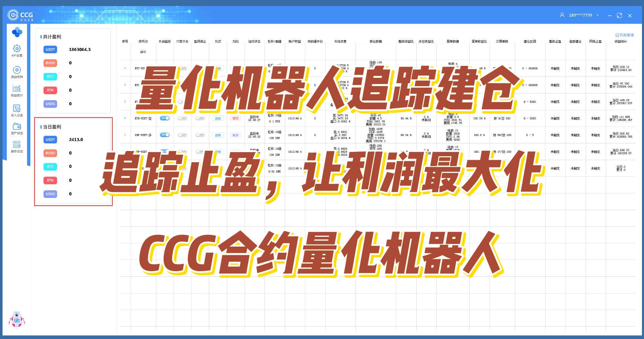644x339 pixels.
Task: Click row number 4 in the table
Action: click(125, 118)
